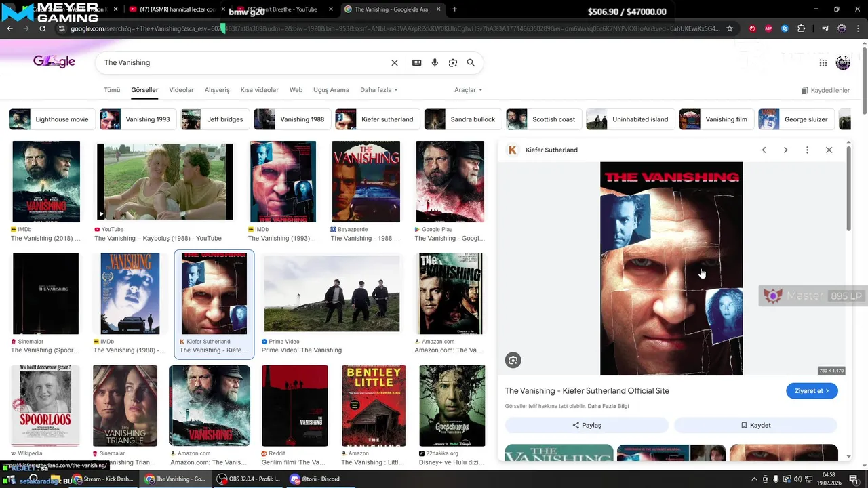Filter by Jeff bridges chip

pos(215,119)
